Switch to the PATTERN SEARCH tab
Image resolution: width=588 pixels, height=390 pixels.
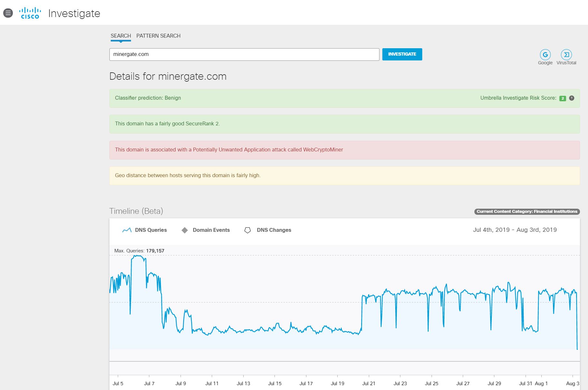point(158,36)
